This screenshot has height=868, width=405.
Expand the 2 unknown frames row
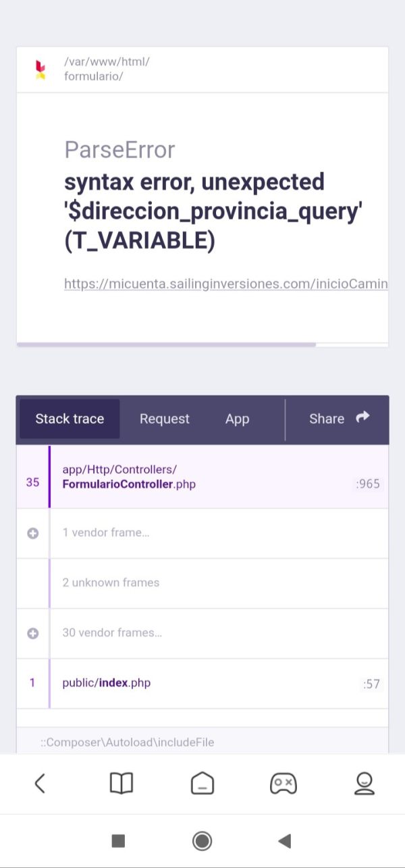pyautogui.click(x=202, y=582)
